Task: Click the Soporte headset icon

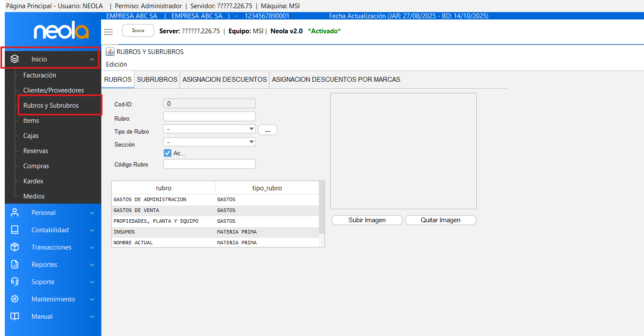Action: 15,282
